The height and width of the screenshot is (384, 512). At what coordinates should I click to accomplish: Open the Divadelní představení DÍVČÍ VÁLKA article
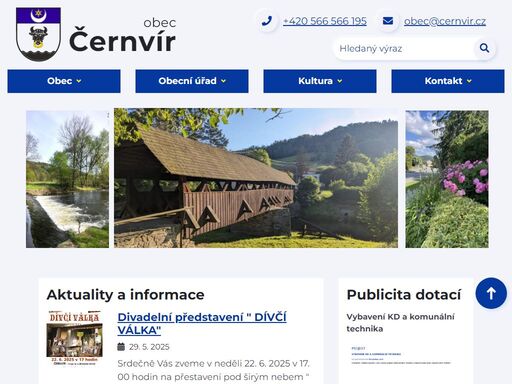(x=202, y=323)
